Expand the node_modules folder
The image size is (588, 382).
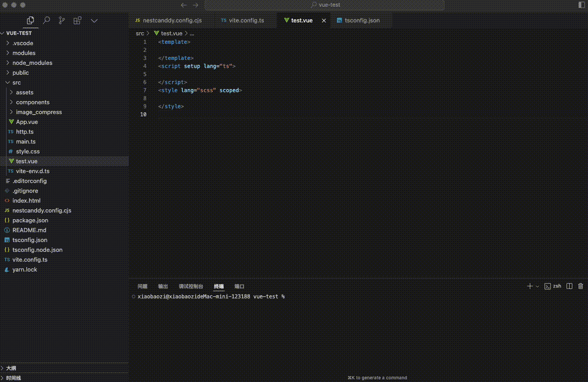tap(64, 63)
